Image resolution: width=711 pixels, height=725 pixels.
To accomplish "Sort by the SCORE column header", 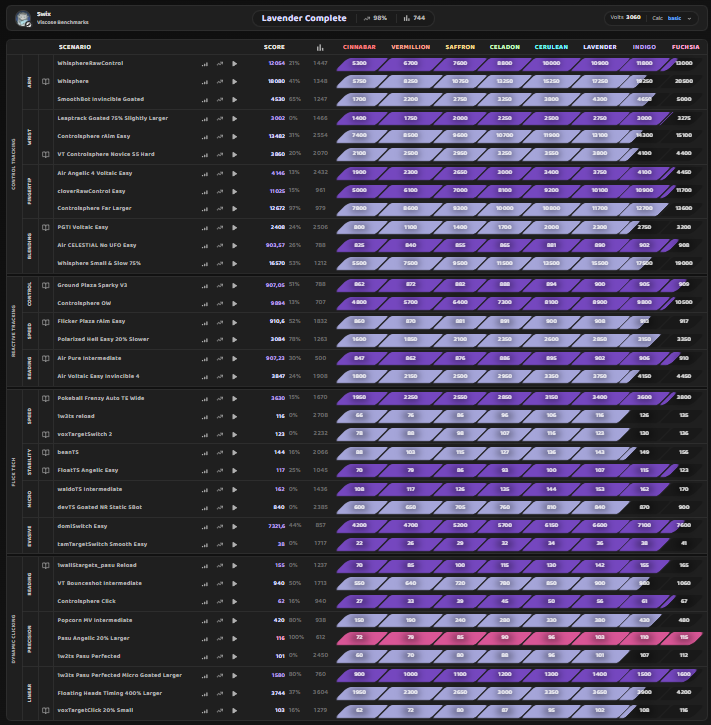I will point(274,47).
